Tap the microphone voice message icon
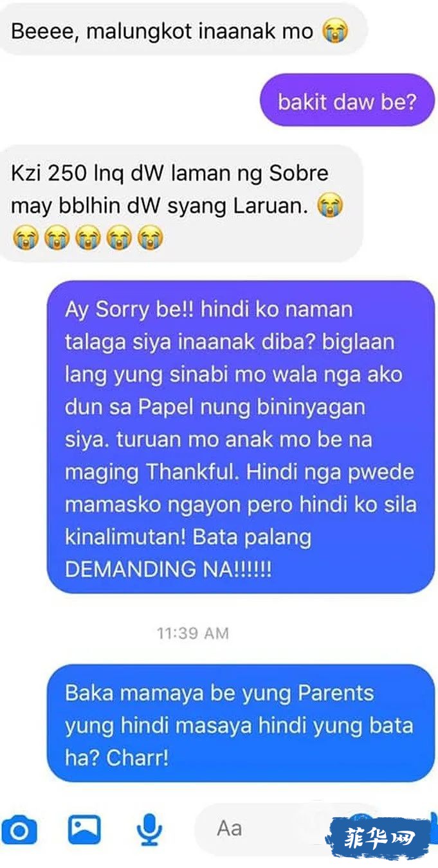This screenshot has width=438, height=868. click(150, 829)
